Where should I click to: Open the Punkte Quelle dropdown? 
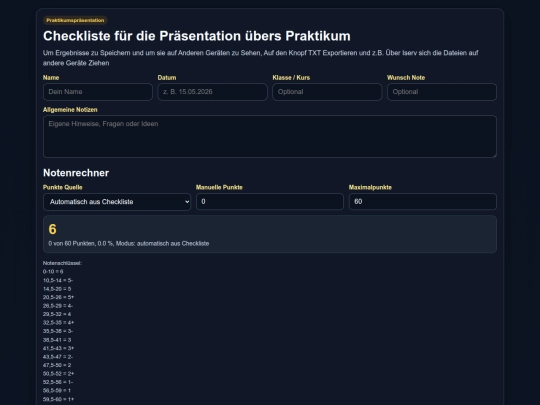point(117,202)
